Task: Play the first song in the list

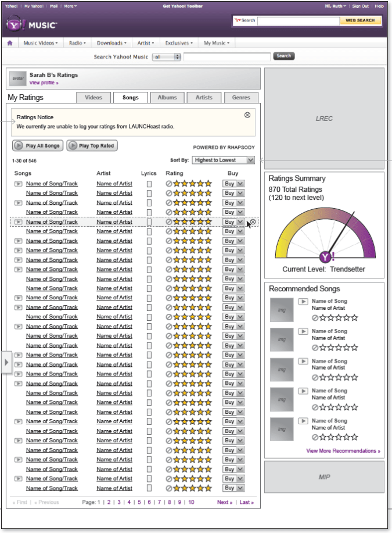Action: pos(19,184)
